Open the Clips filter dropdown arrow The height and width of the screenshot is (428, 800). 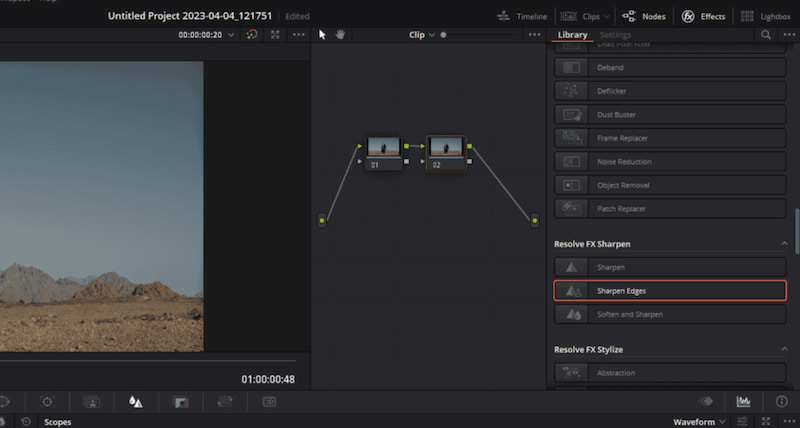[x=607, y=16]
